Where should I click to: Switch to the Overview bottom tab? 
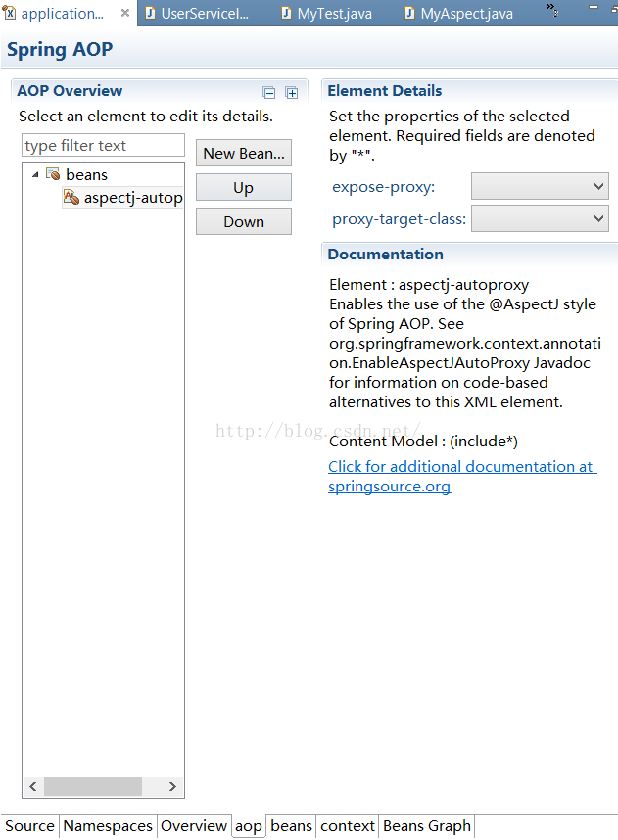coord(194,826)
